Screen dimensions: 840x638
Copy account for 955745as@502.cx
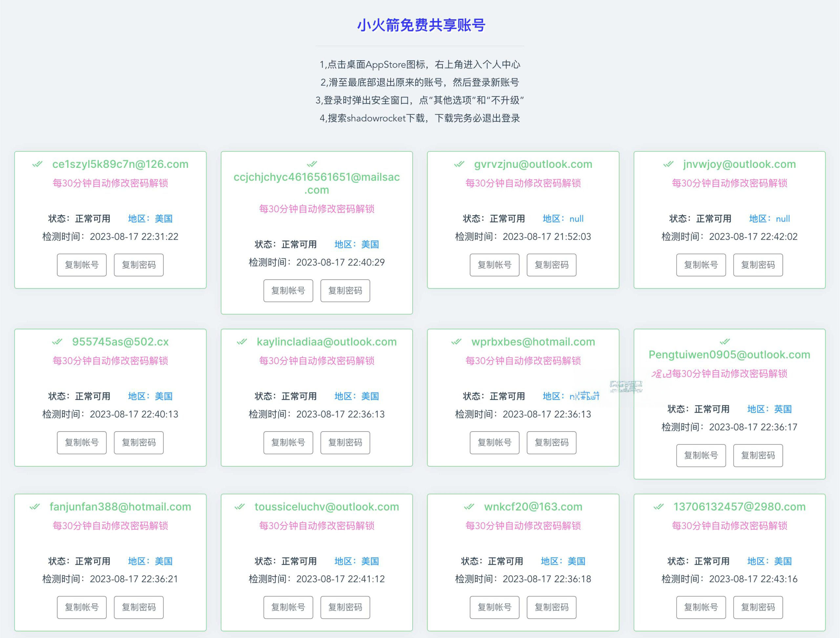82,443
